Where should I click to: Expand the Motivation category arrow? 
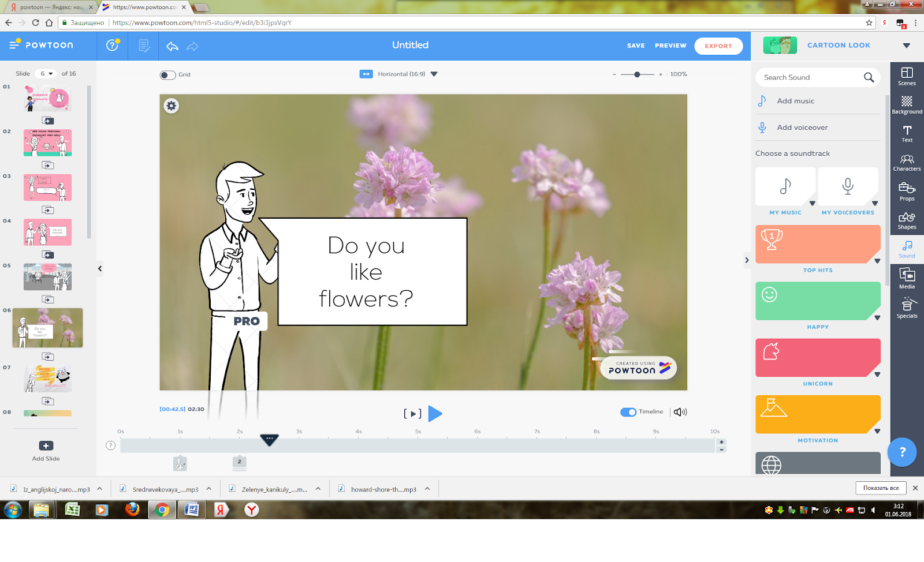[877, 431]
